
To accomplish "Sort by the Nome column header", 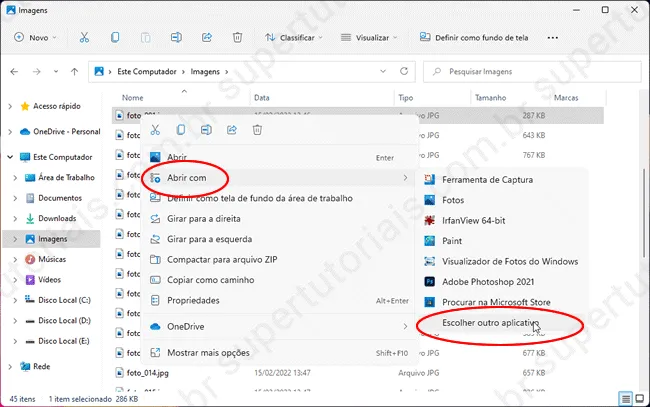I will tap(132, 98).
